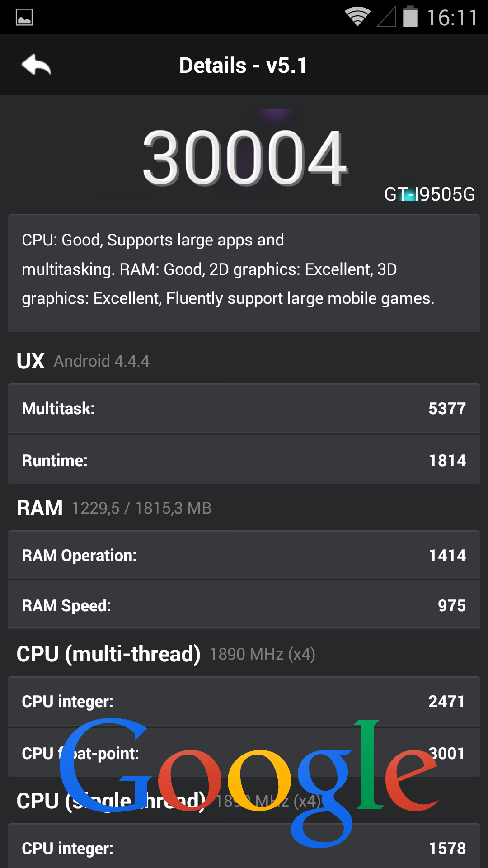Tap the mobile signal icon
Screen dimensions: 488x868
click(x=387, y=17)
